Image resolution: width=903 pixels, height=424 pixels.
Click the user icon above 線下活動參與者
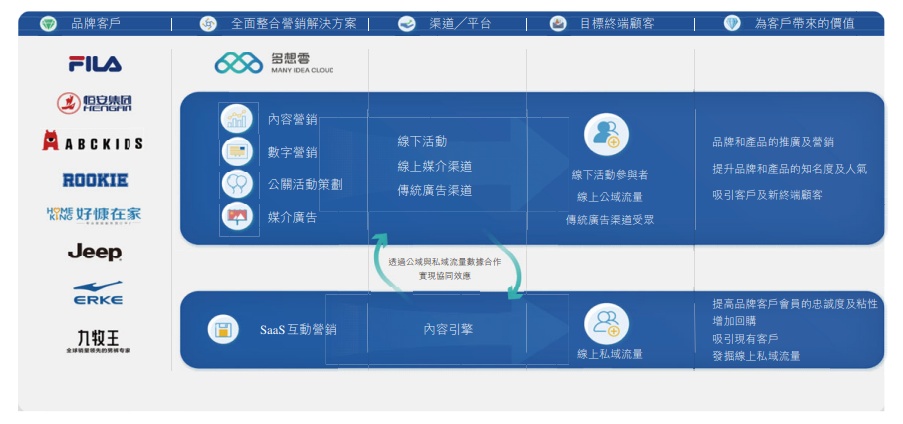(606, 134)
